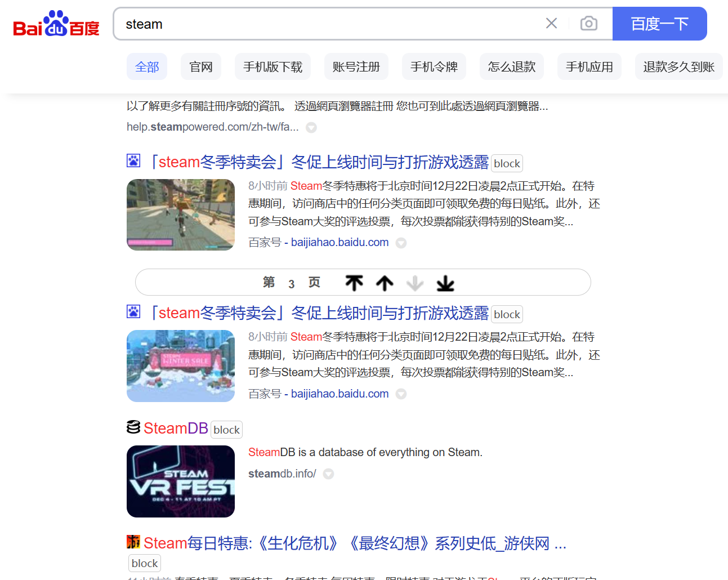Click block button next to SteamDB
Image resolution: width=728 pixels, height=580 pixels.
[226, 430]
